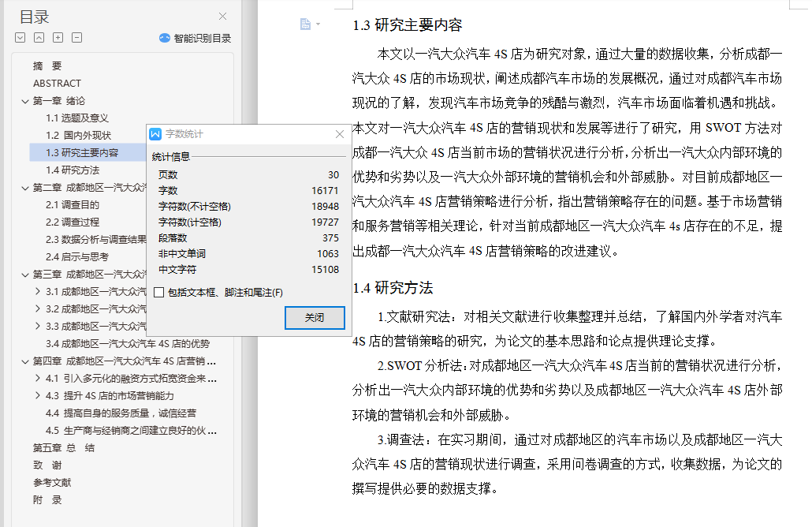The image size is (812, 527).
Task: Click the plus (promote/add level) icon in 目录
Action: tap(58, 38)
